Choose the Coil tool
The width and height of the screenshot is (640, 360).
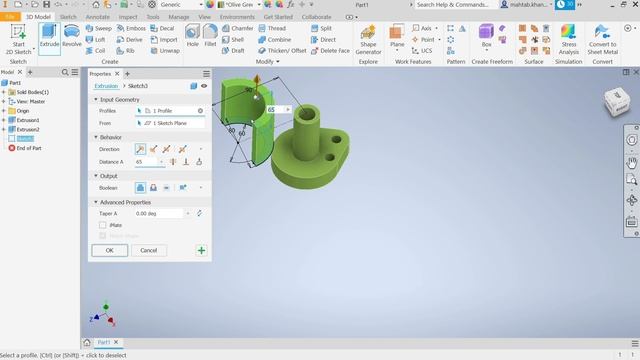coord(96,51)
